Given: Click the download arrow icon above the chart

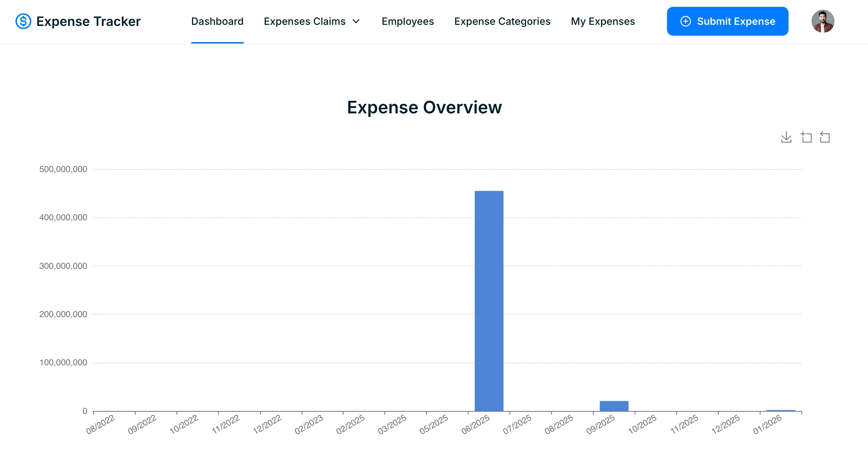Looking at the screenshot, I should [786, 137].
